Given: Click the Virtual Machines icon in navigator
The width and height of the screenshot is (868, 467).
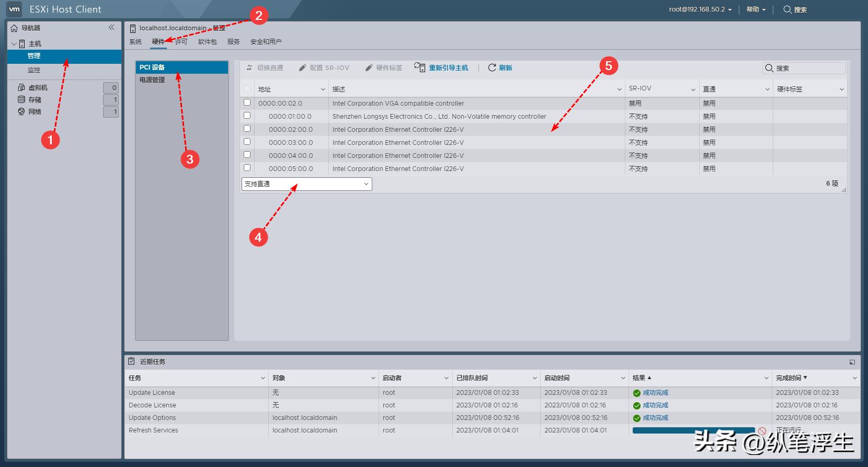Looking at the screenshot, I should tap(21, 87).
